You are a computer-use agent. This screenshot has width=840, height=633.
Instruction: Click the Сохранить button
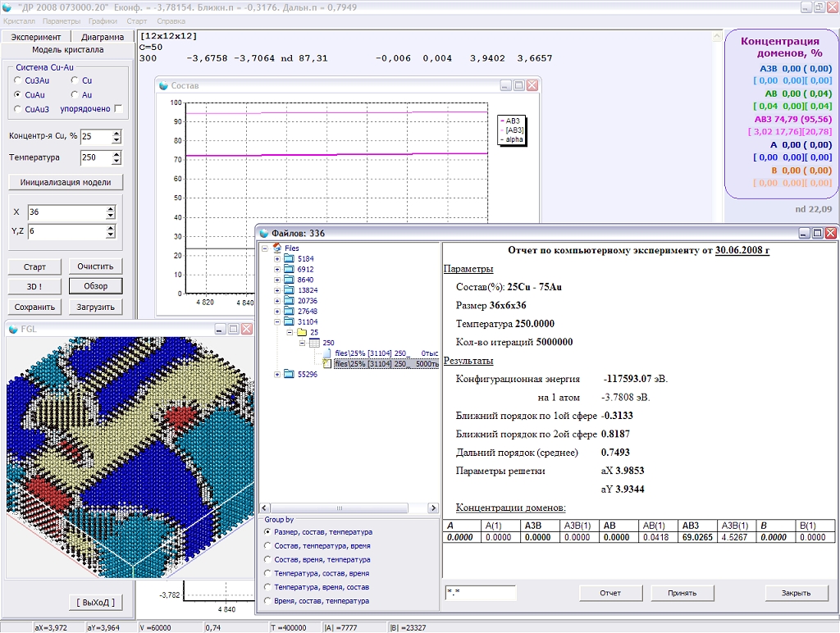[x=34, y=307]
